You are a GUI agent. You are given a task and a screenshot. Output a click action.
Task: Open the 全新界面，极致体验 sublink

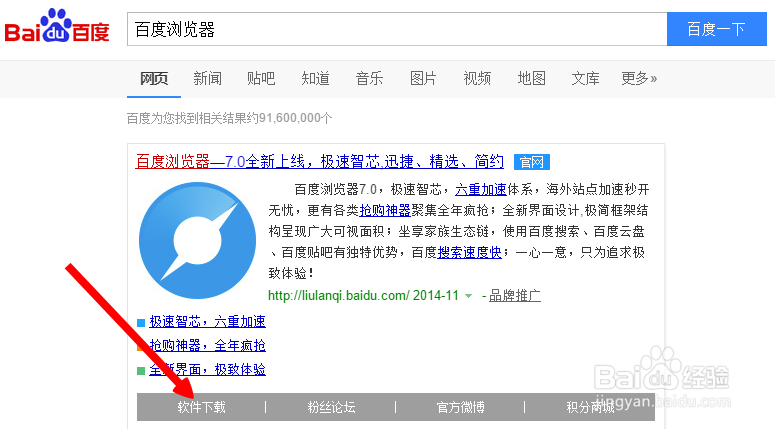(208, 369)
